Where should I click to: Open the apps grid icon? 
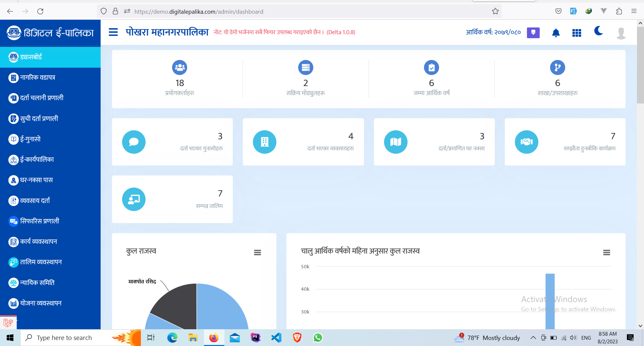pyautogui.click(x=577, y=33)
